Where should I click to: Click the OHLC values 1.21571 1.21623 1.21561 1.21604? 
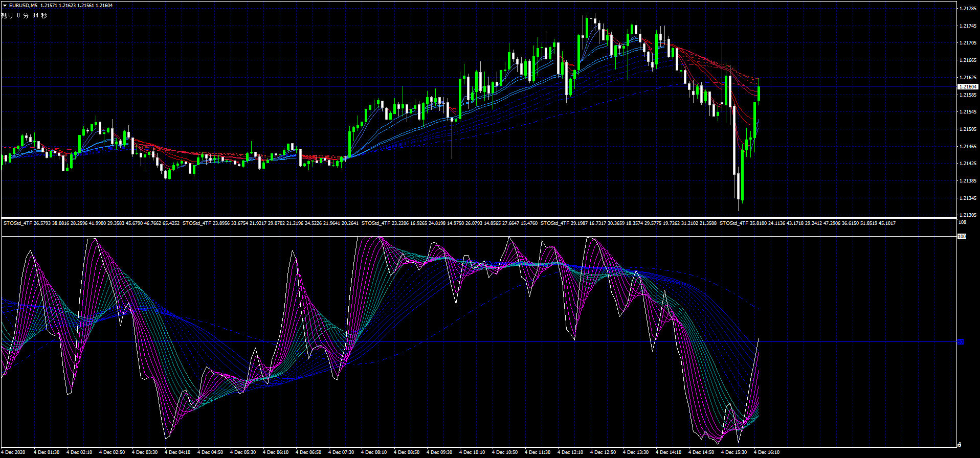click(x=76, y=6)
